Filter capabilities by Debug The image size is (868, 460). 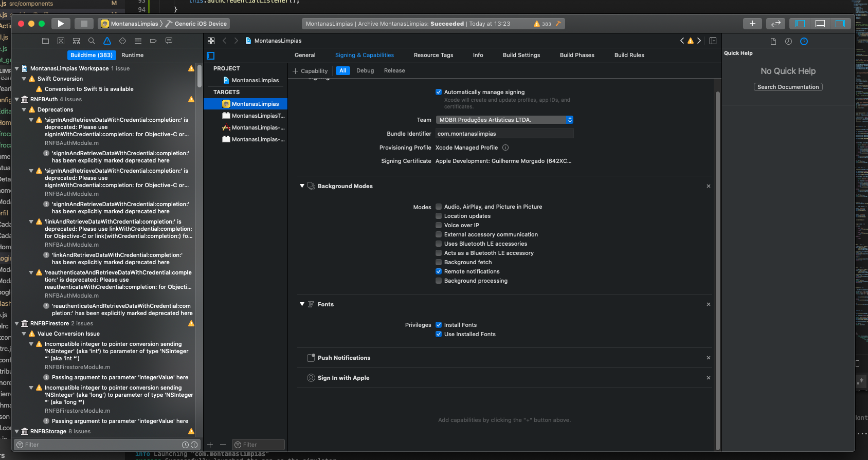(365, 70)
